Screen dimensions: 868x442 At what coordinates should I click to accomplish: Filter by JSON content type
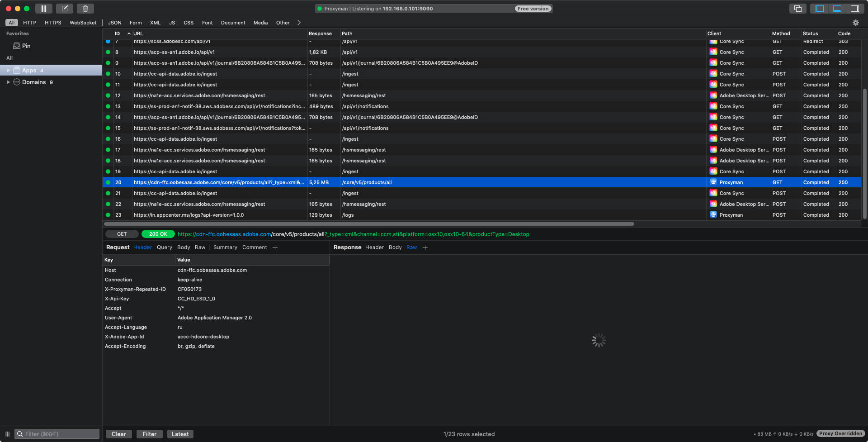click(x=114, y=23)
